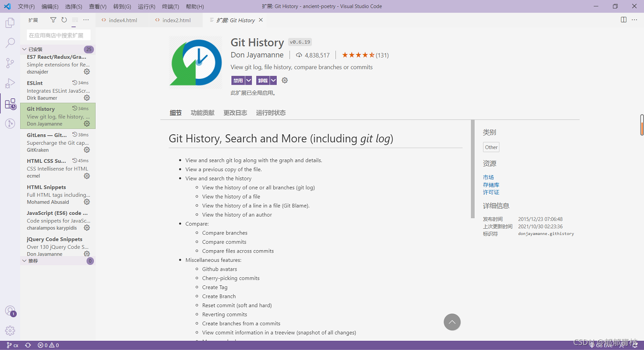The height and width of the screenshot is (350, 644).
Task: Open the 编辑(E) menu
Action: tap(50, 6)
